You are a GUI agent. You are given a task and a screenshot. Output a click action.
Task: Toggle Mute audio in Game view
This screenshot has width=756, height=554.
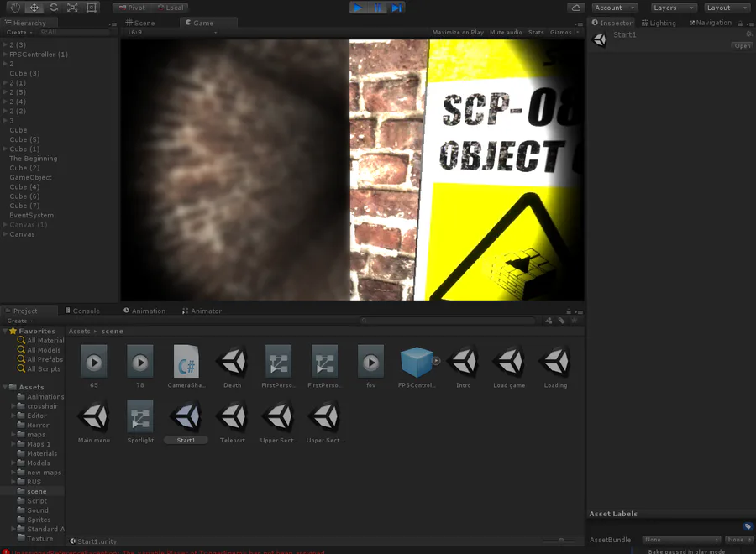click(x=506, y=32)
